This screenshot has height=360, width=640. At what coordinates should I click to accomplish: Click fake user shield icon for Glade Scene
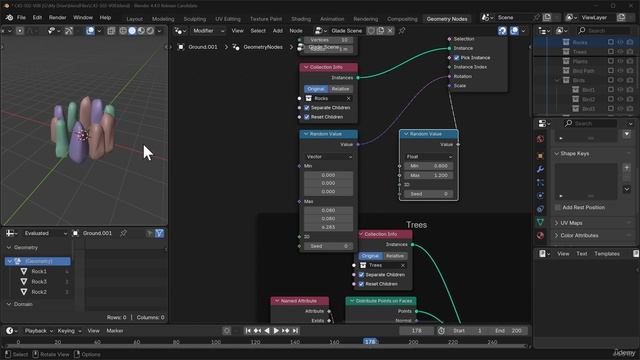coord(371,31)
